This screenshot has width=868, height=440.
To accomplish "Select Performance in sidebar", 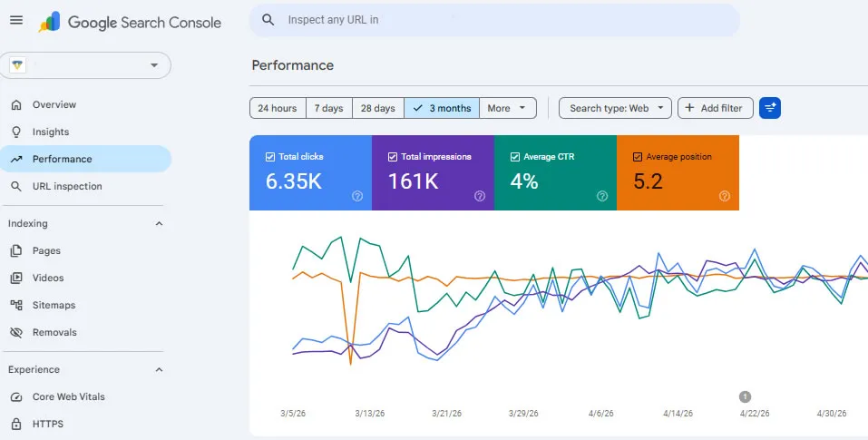I will click(86, 159).
